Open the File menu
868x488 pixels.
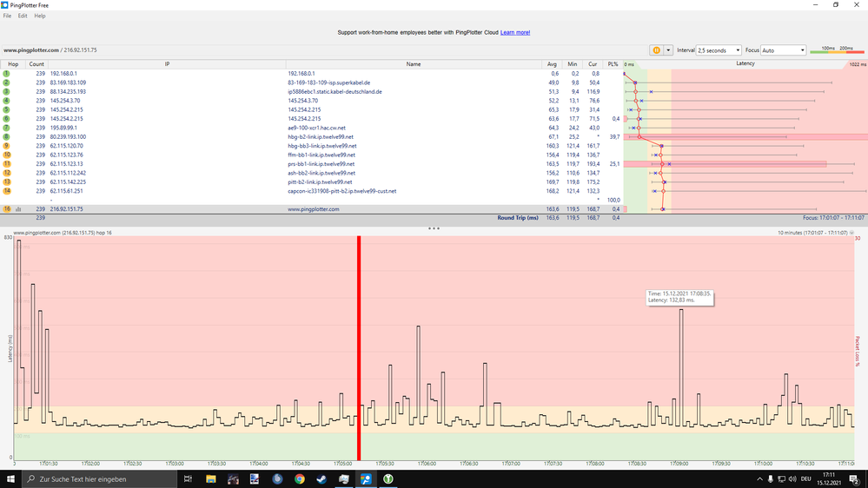coord(7,16)
